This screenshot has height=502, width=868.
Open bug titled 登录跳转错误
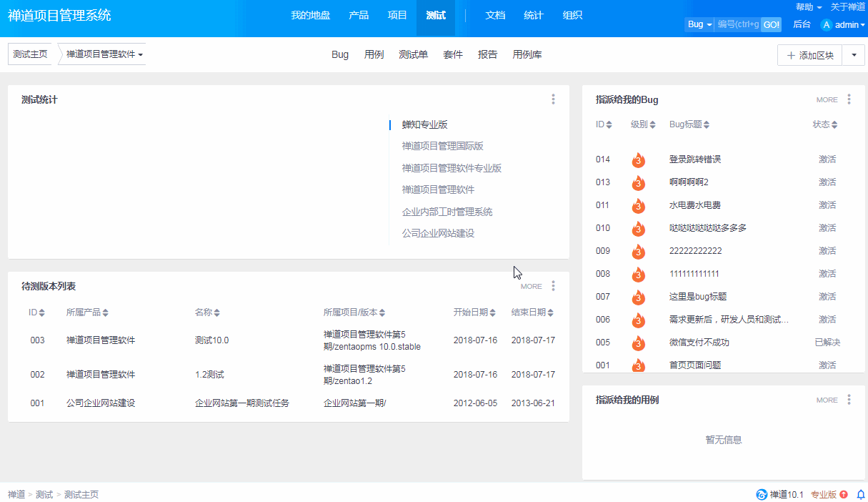pos(694,159)
